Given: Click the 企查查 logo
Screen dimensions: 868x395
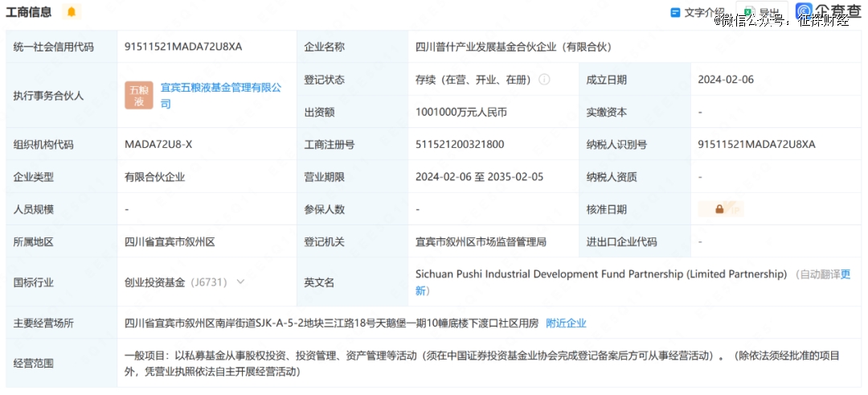Looking at the screenshot, I should 829,11.
